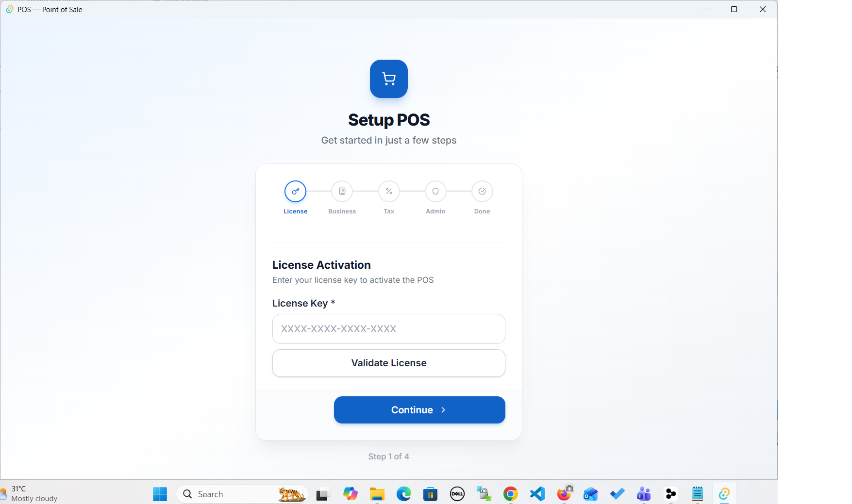Viewport: 852px width, 504px height.
Task: Open Outlook from the taskbar
Action: pyautogui.click(x=591, y=494)
